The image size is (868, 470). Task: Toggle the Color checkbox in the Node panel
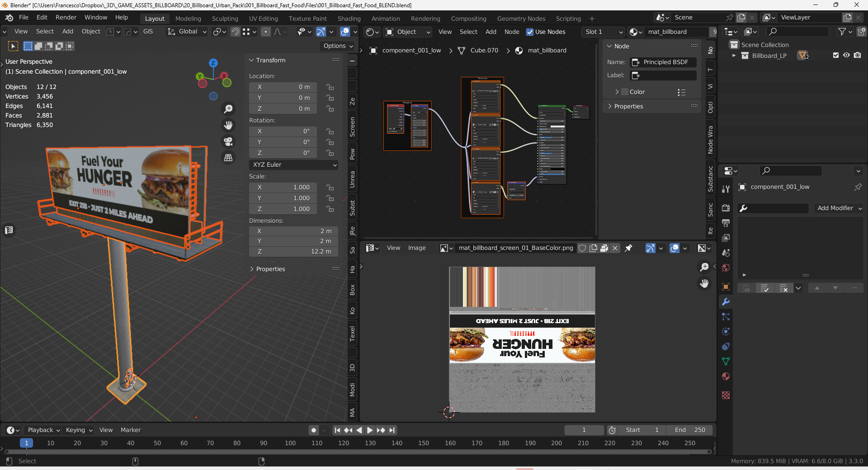(x=625, y=92)
